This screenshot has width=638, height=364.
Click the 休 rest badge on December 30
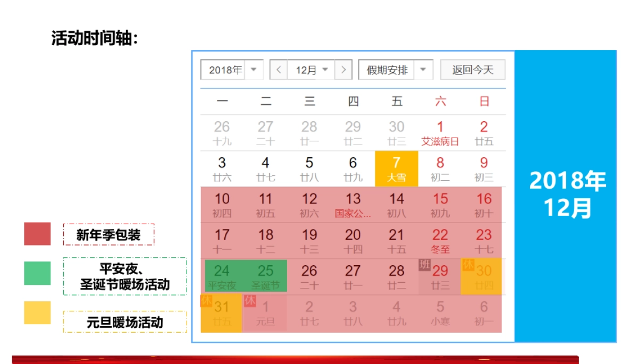pyautogui.click(x=468, y=266)
